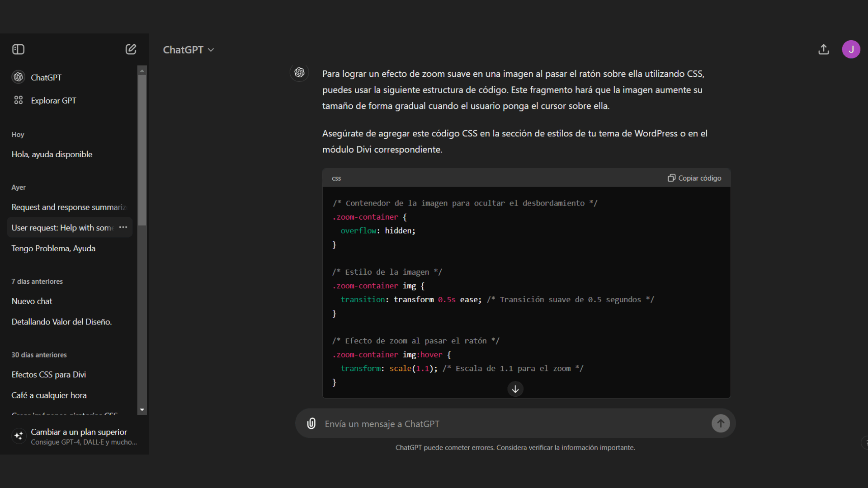
Task: Click the "Hoy" section label
Action: pos(18,135)
